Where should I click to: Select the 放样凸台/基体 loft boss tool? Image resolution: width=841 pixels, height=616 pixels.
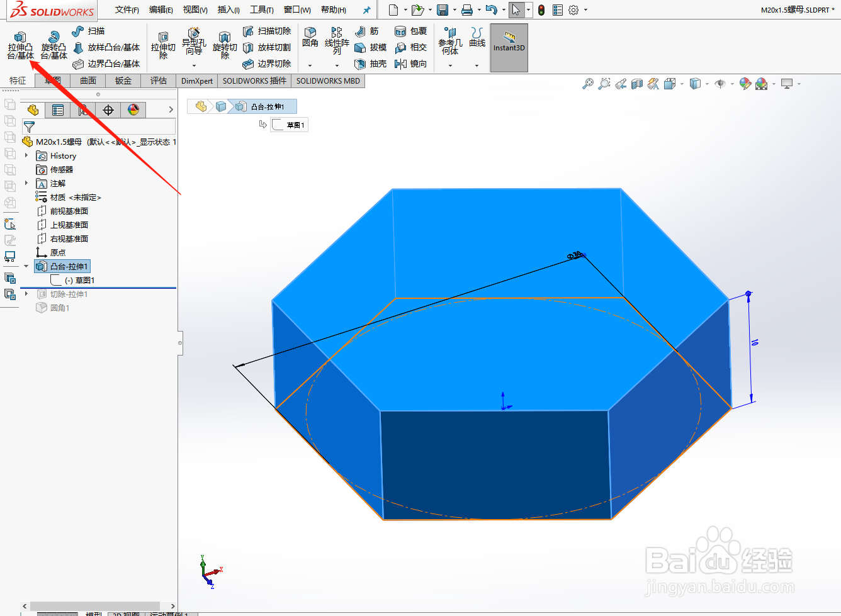(x=106, y=47)
